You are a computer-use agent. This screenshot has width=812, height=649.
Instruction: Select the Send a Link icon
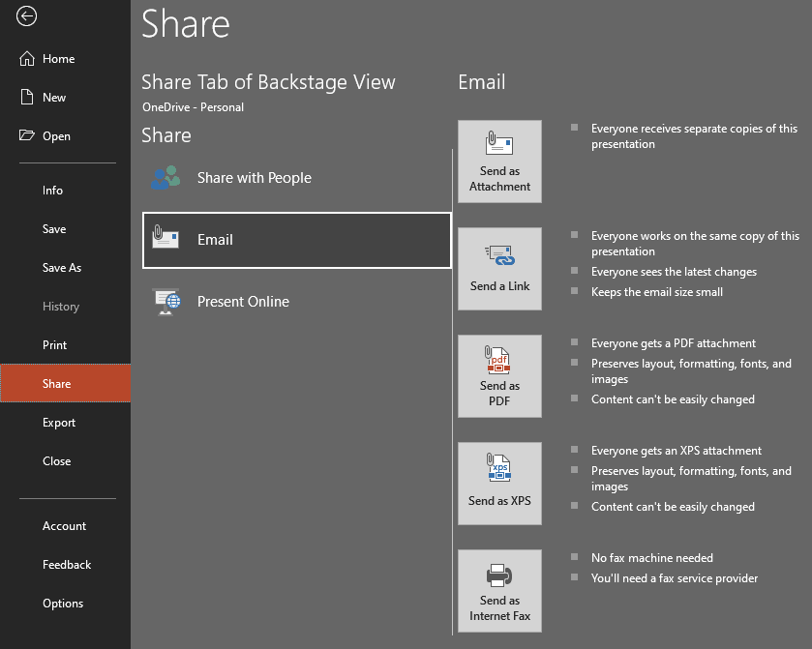pos(499,251)
